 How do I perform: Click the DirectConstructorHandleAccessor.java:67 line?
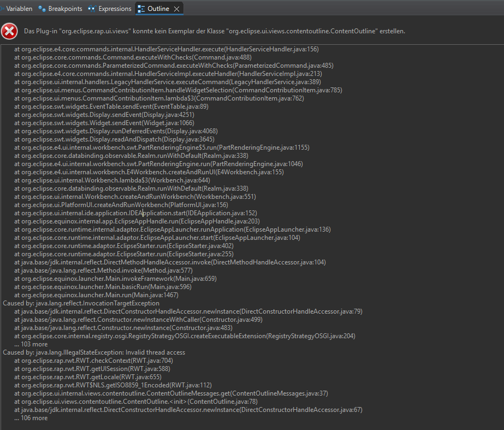188,410
